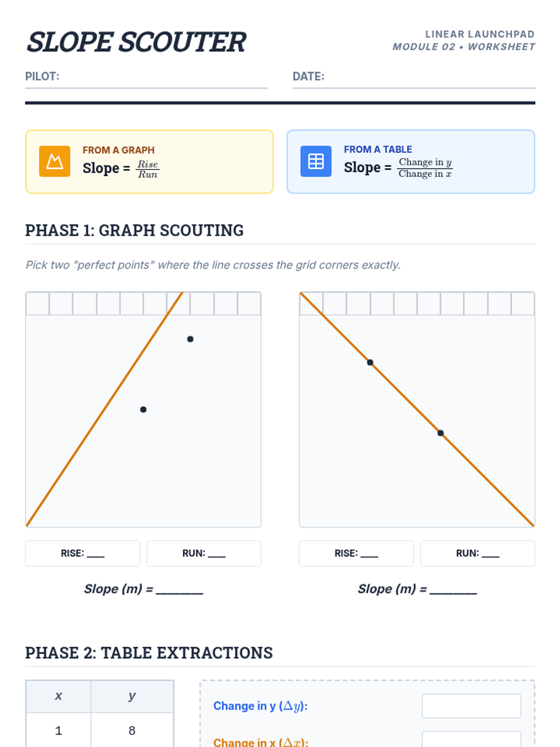Screen dimensions: 560x747
Task: Click the Slope (m) blank below the left graph
Action: click(180, 590)
